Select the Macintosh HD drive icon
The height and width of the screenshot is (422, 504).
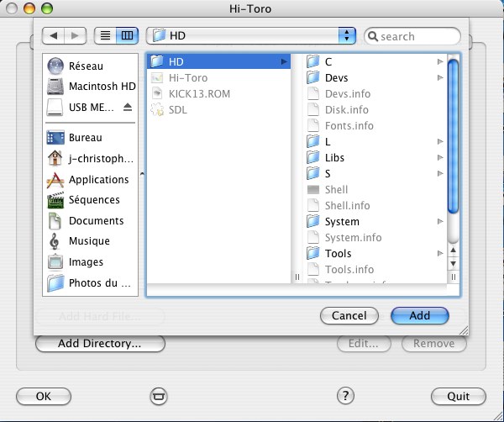pos(55,87)
